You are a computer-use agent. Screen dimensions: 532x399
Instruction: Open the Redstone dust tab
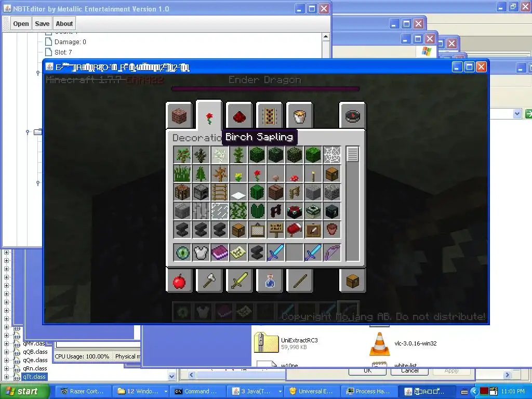[239, 116]
